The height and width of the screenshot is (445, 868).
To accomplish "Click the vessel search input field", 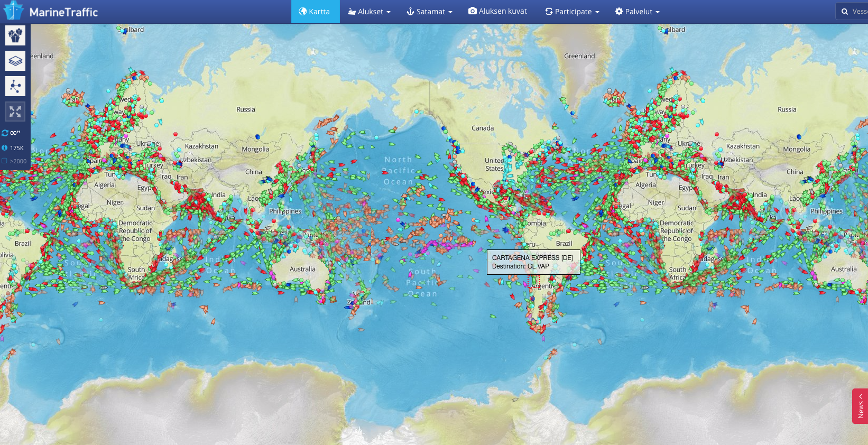I will 859,12.
